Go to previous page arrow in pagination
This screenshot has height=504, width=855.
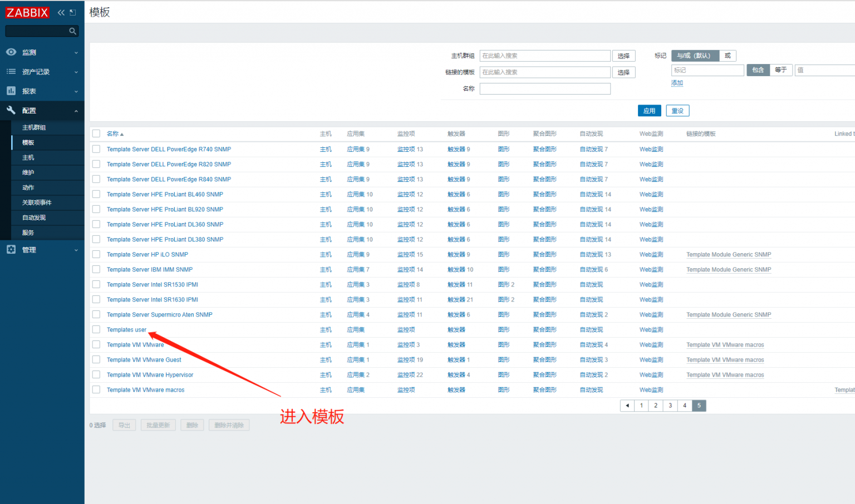pyautogui.click(x=627, y=406)
